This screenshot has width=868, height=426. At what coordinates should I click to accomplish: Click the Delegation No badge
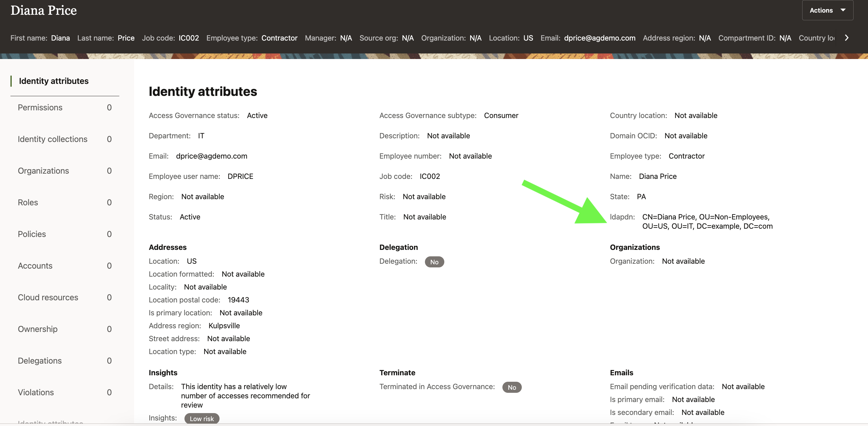(434, 262)
